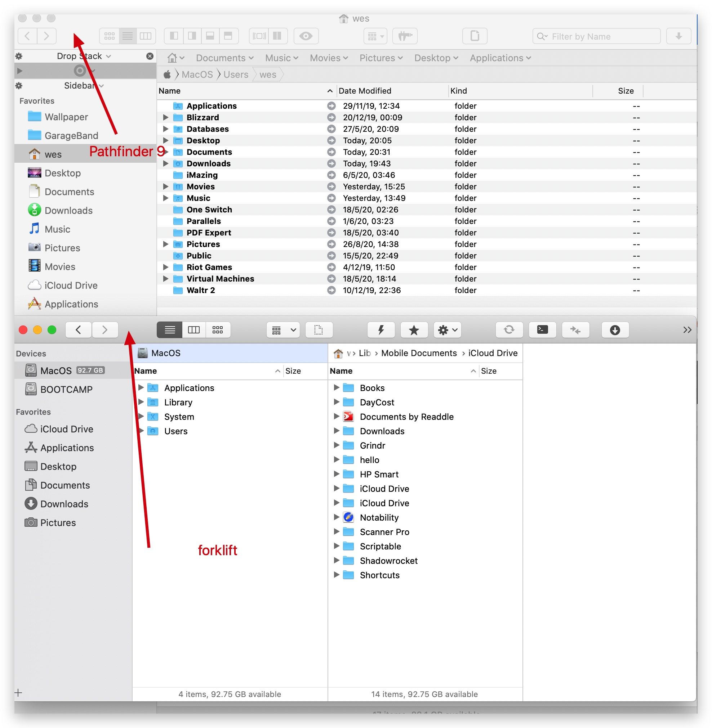Click the ForkLift lightning bolt quick-action icon

381,330
